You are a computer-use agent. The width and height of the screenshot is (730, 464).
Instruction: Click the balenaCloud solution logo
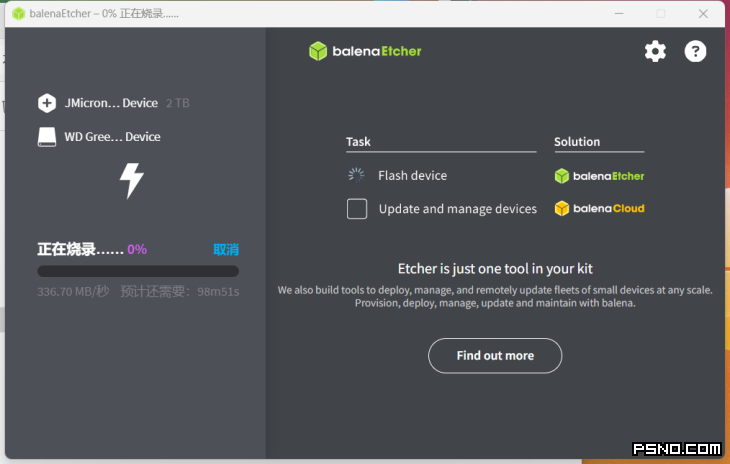(599, 208)
